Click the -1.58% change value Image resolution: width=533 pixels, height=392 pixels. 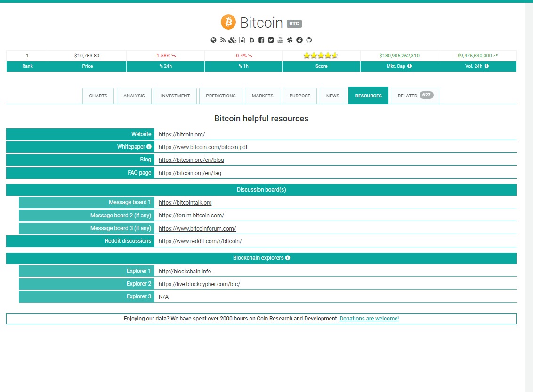pyautogui.click(x=162, y=56)
